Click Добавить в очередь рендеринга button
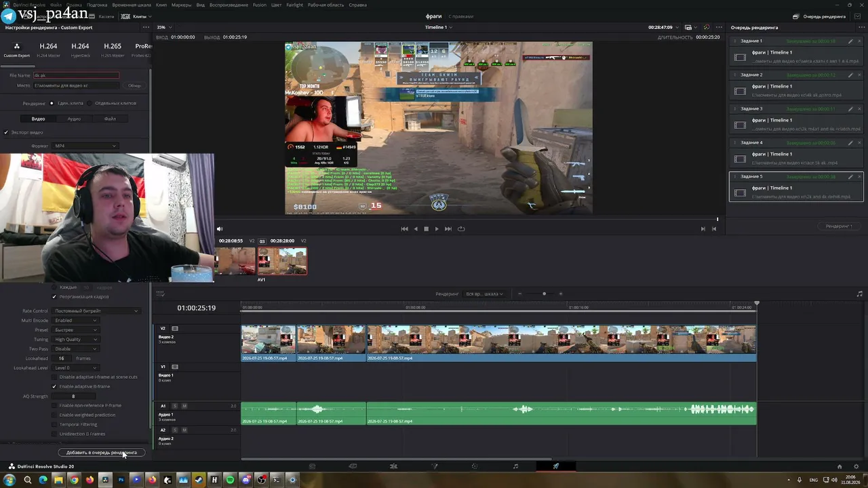Screen dimensions: 868x488 click(x=102, y=453)
